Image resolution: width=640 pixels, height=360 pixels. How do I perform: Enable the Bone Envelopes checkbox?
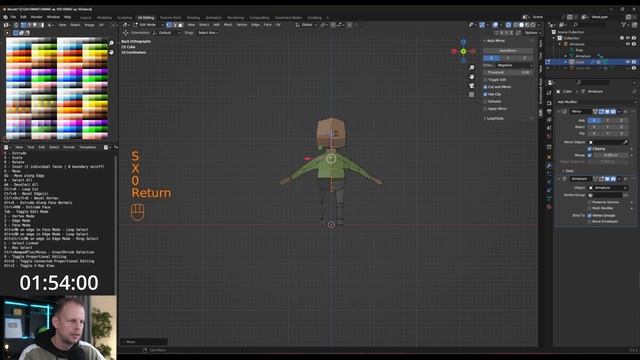[589, 221]
